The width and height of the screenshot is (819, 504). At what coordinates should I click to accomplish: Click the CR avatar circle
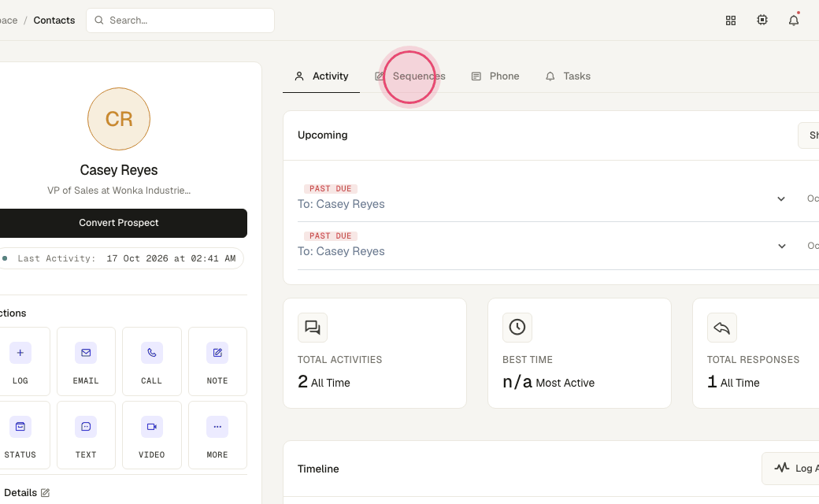(119, 119)
